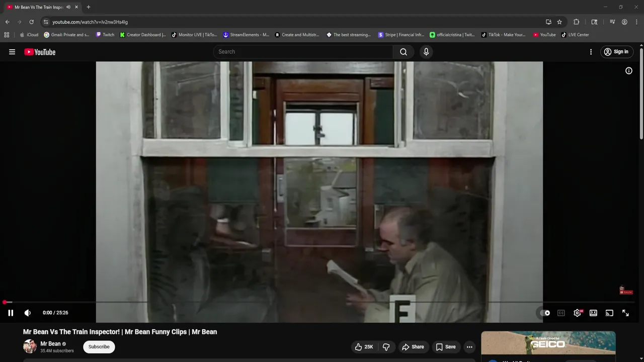Open more actions ellipsis under video
This screenshot has width=644, height=362.
(469, 347)
